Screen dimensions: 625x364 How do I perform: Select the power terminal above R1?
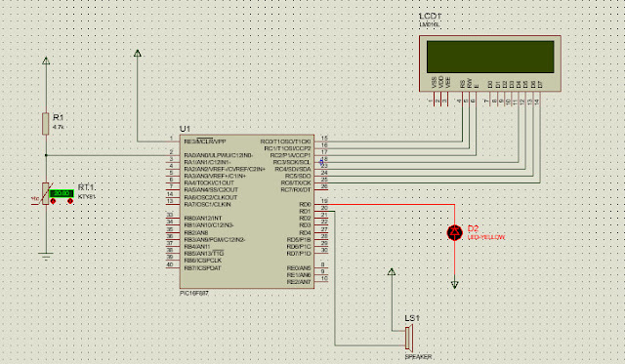pyautogui.click(x=46, y=61)
